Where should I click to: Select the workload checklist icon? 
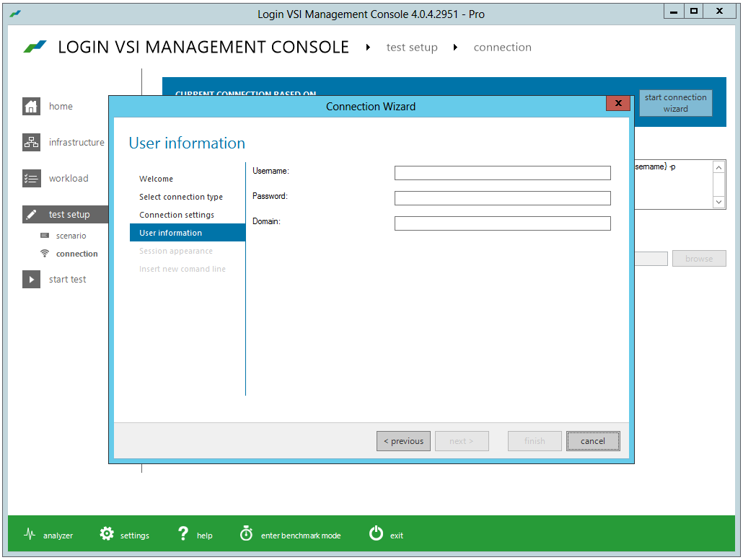tap(31, 179)
